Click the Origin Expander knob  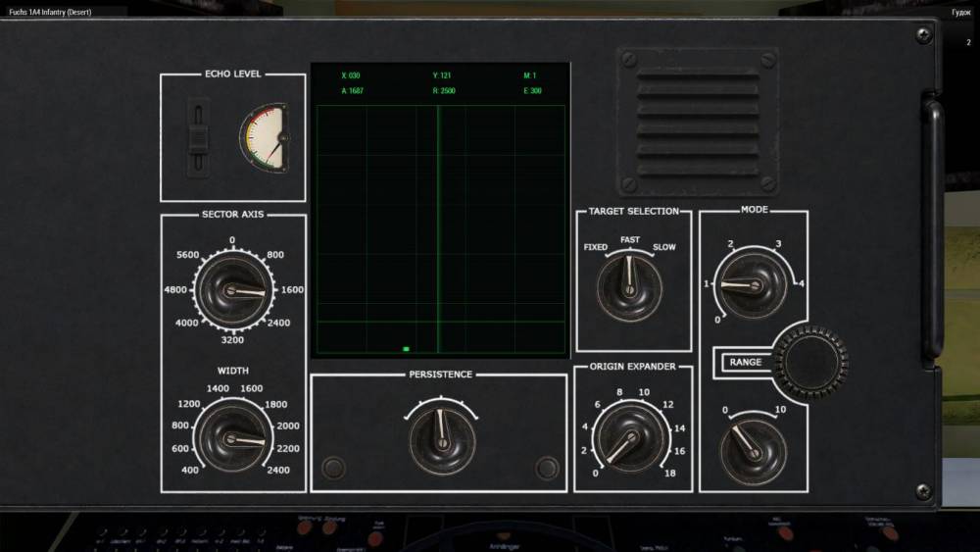pos(630,438)
